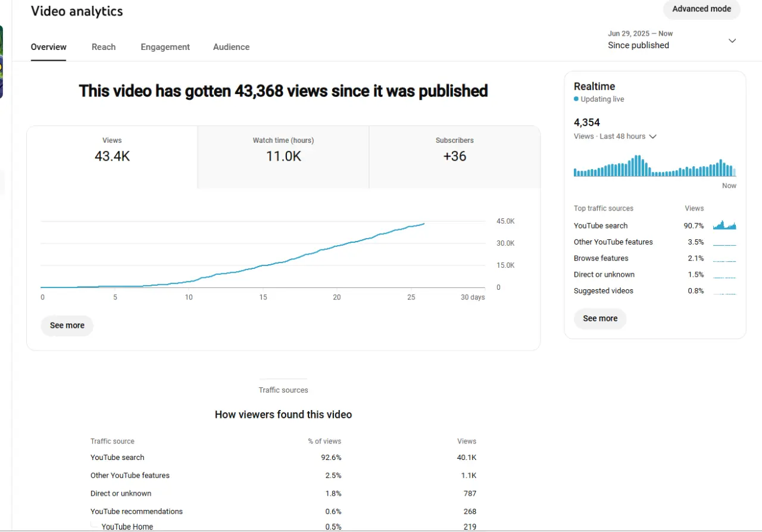Image resolution: width=762 pixels, height=532 pixels.
Task: Click Direct or unknown in traffic table
Action: click(x=283, y=493)
